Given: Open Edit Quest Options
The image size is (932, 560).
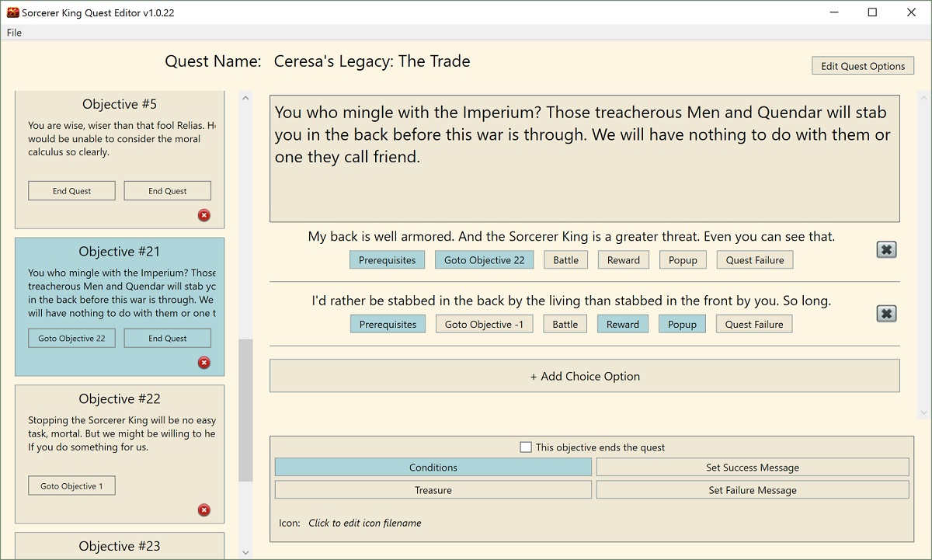Looking at the screenshot, I should tap(863, 66).
